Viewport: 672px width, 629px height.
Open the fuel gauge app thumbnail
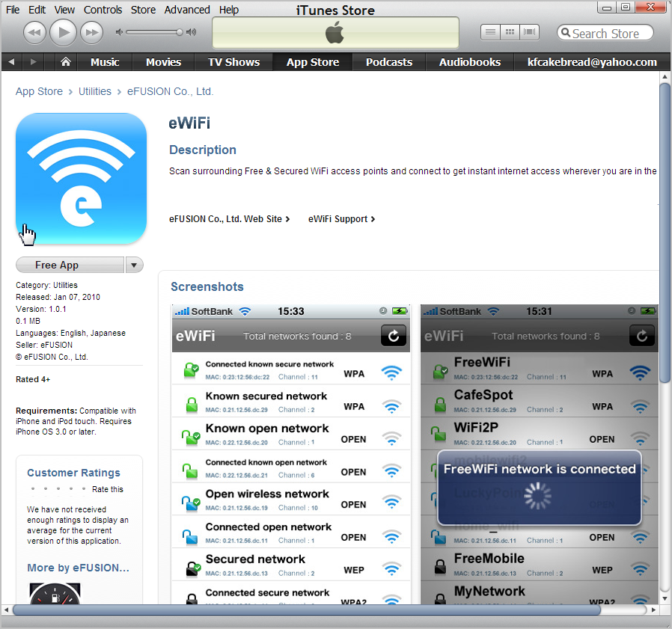55,593
